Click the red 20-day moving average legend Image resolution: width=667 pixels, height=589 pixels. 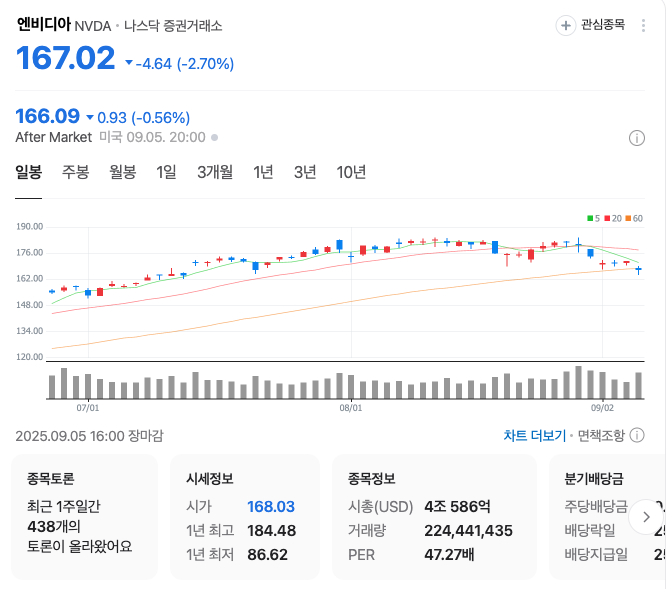click(x=613, y=219)
